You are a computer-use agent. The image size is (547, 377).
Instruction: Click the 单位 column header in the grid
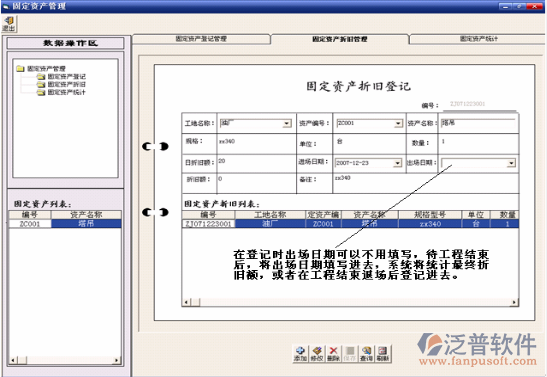476,215
